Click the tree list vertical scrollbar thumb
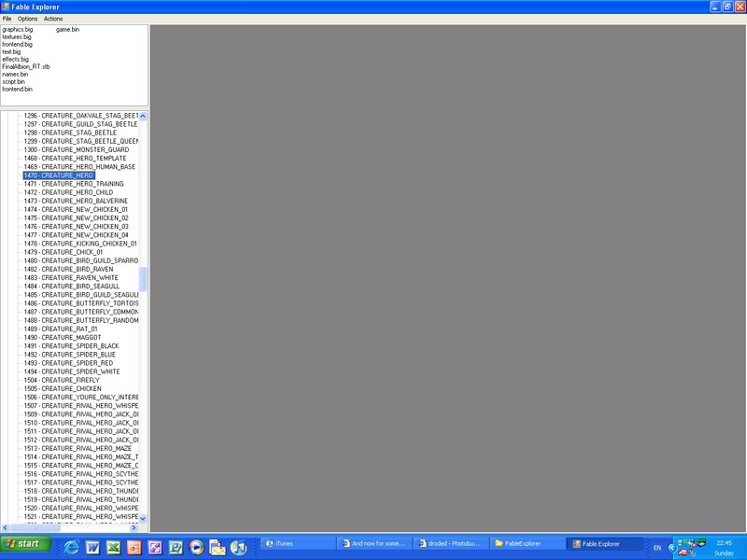The image size is (747, 560). tap(144, 278)
